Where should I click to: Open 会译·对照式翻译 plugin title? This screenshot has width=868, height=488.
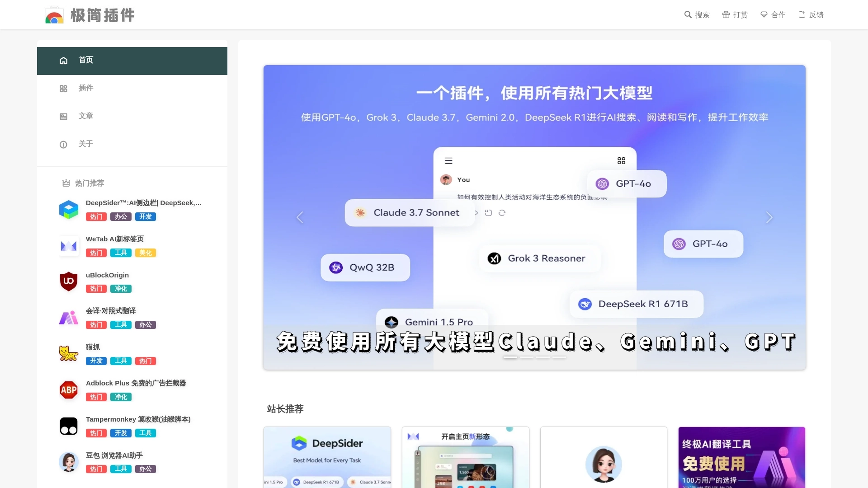pyautogui.click(x=111, y=311)
